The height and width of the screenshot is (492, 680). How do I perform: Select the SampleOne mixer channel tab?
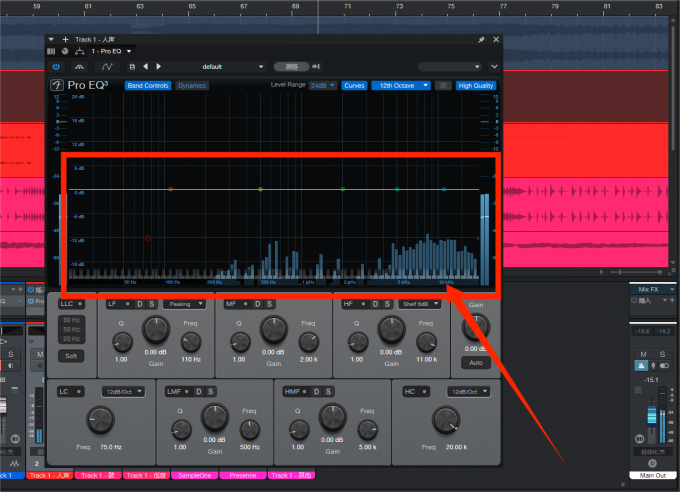pyautogui.click(x=195, y=475)
